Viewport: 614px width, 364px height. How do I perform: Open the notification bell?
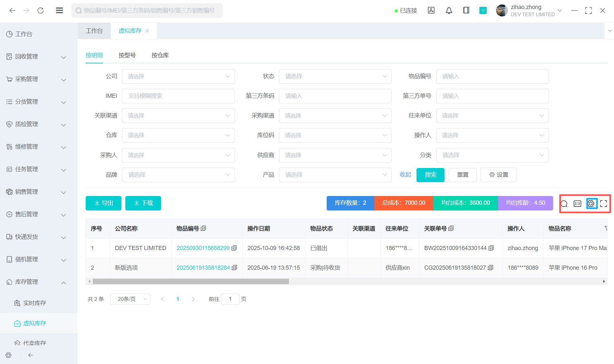click(449, 11)
